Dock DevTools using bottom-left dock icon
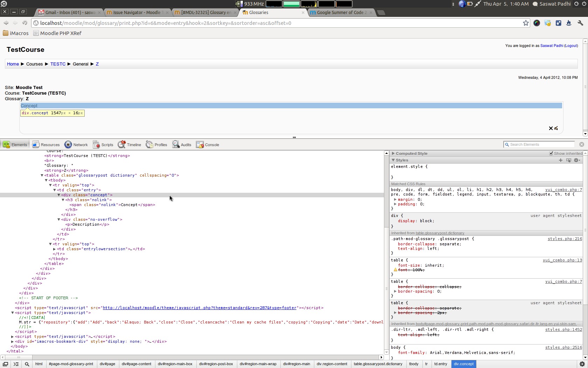Viewport: 588px width, 368px height. tap(5, 364)
